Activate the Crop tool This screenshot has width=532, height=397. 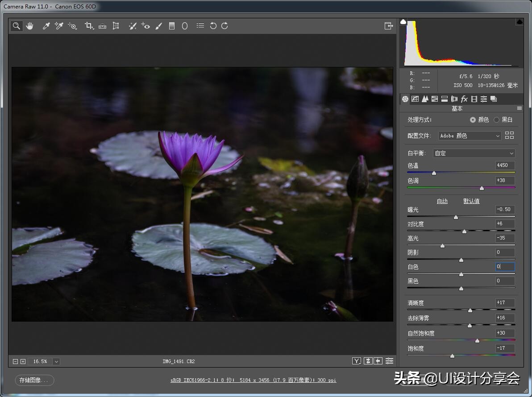tap(89, 26)
